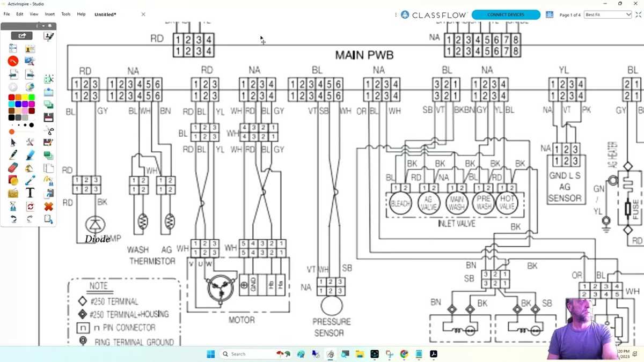Click the Redo arrow

30,219
